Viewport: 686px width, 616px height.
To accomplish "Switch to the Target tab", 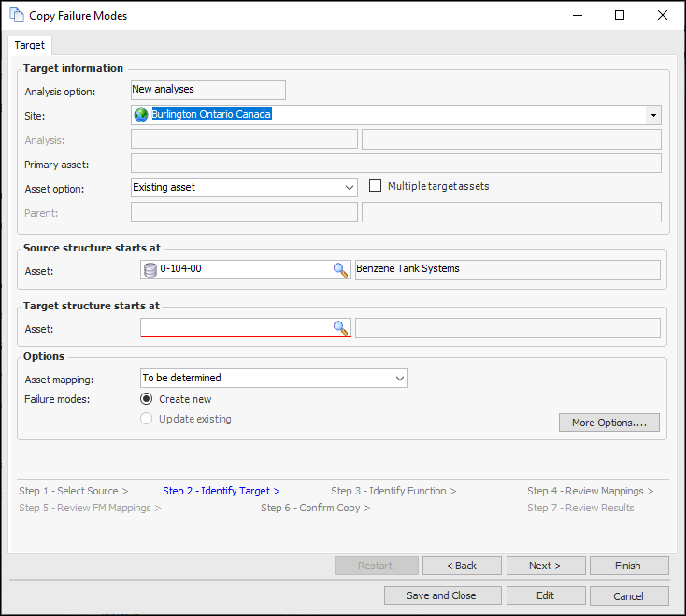I will pyautogui.click(x=29, y=45).
